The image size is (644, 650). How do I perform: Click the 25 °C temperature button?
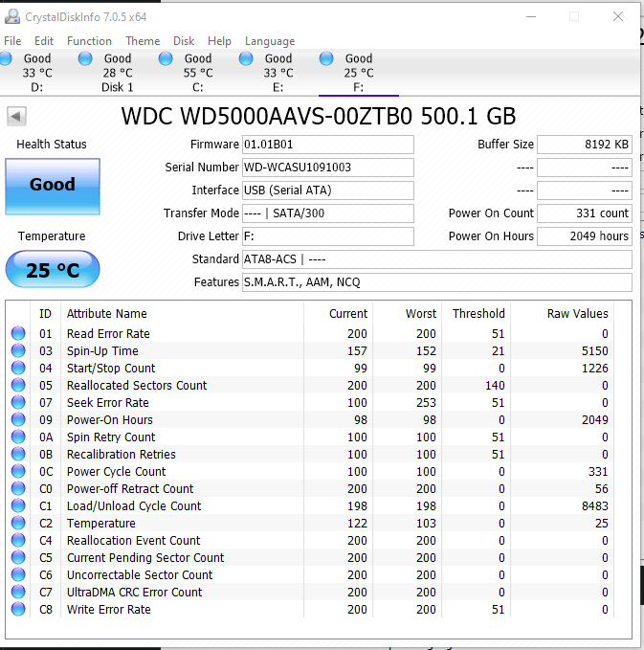(53, 269)
